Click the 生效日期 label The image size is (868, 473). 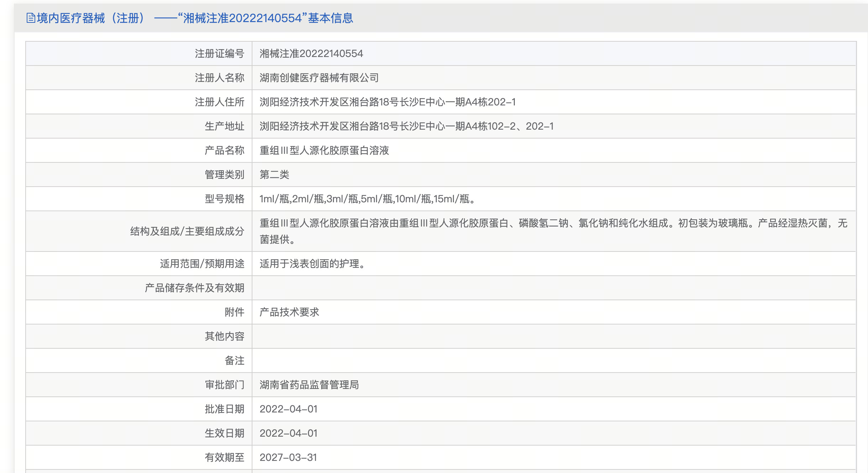[x=224, y=433]
